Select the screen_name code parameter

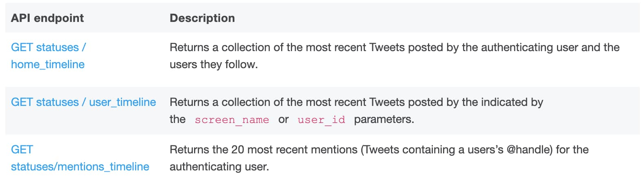232,120
